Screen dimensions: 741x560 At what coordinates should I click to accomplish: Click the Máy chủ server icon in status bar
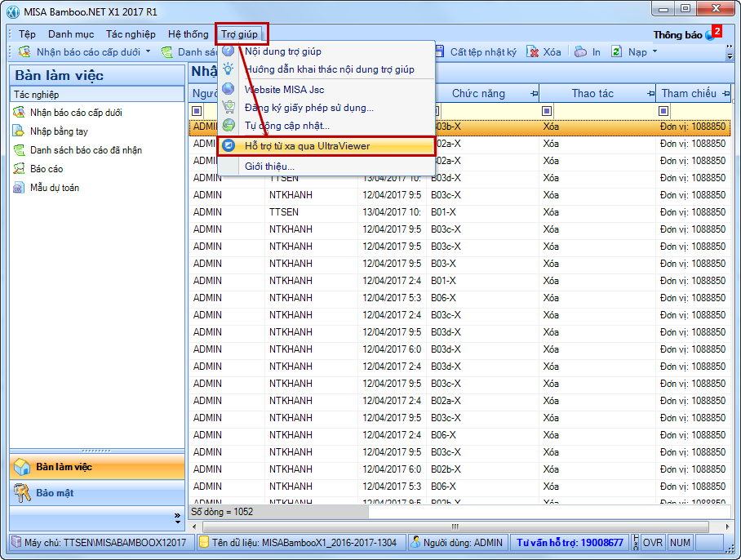[16, 542]
